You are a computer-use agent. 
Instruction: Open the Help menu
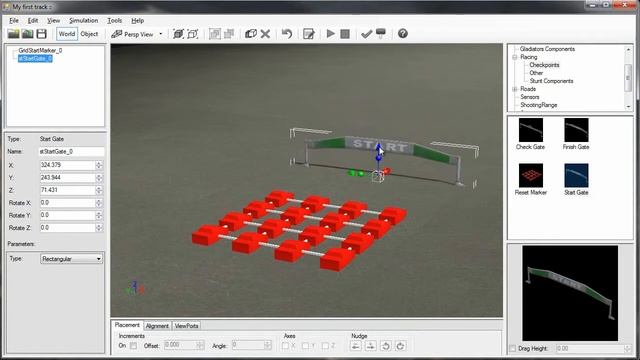pos(138,20)
